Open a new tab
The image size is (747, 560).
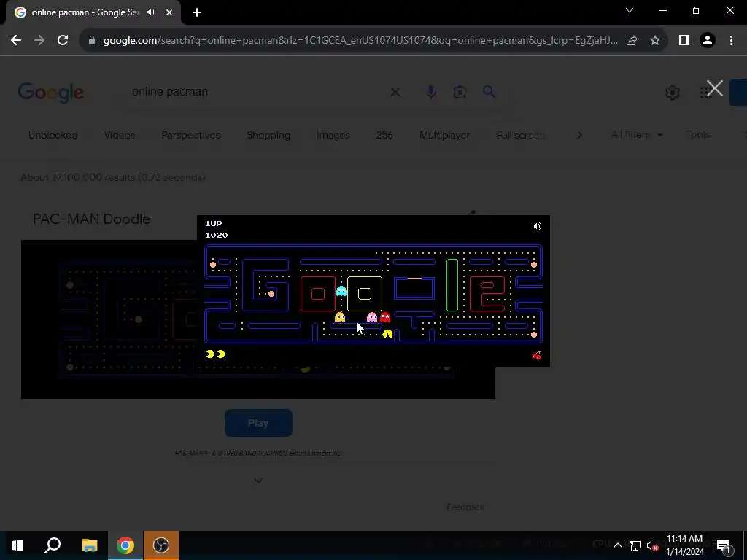pyautogui.click(x=197, y=12)
